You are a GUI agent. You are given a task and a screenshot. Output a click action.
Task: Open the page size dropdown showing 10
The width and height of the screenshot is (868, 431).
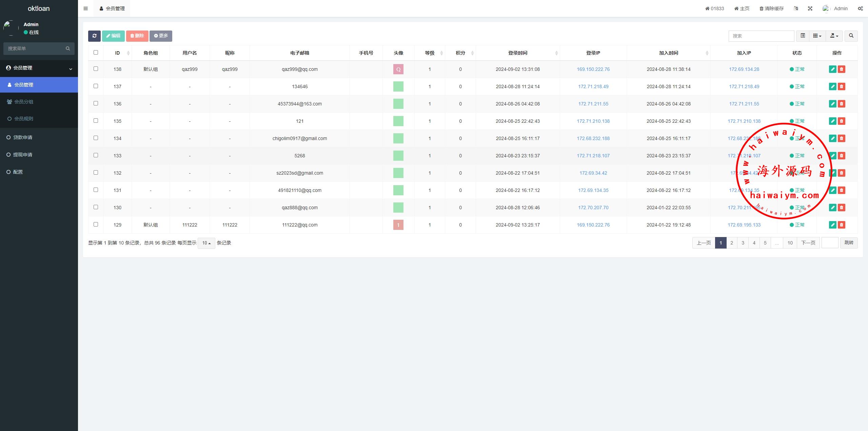click(x=206, y=243)
